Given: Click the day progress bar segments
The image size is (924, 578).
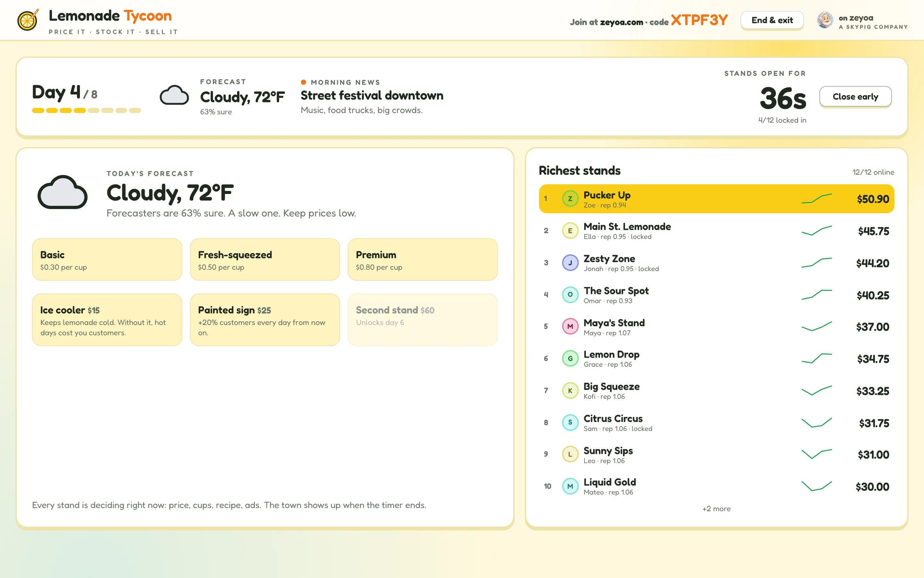Looking at the screenshot, I should click(87, 110).
